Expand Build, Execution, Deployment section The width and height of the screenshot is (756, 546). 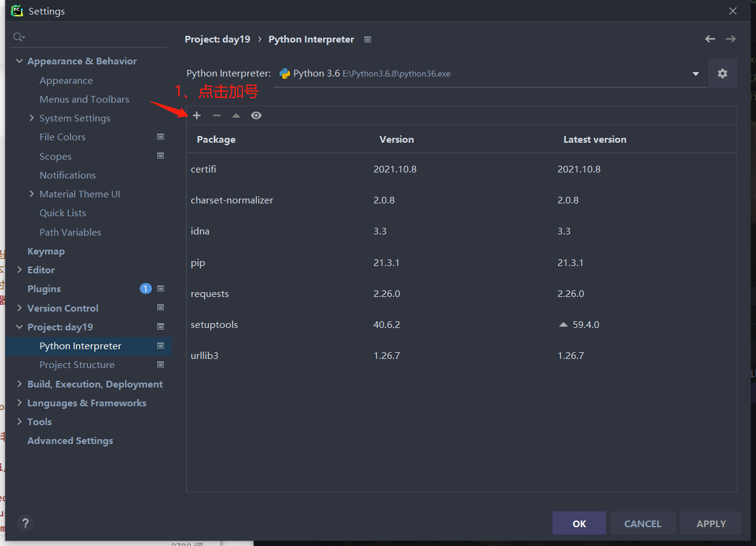[19, 384]
